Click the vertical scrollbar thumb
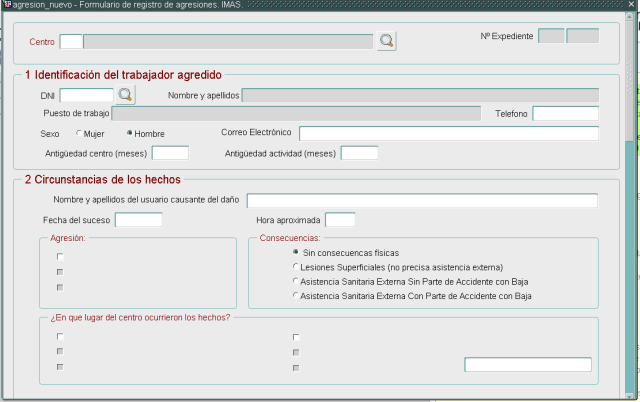This screenshot has width=640, height=402. (629, 80)
